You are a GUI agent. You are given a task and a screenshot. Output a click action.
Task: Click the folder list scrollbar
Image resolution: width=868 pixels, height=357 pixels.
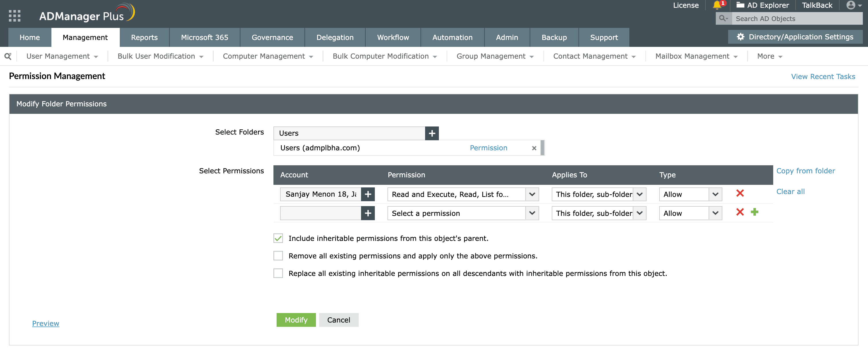click(x=543, y=148)
